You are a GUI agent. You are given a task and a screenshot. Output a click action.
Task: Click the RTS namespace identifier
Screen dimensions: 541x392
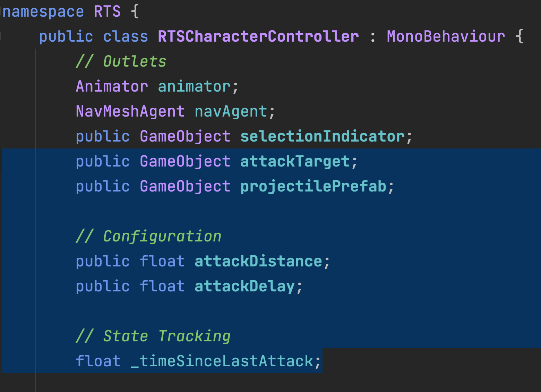107,11
